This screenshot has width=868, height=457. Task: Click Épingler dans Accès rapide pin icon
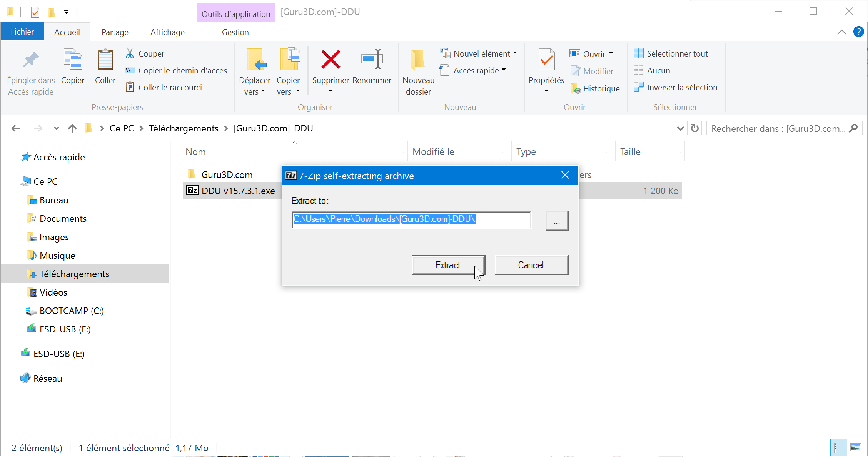[31, 60]
